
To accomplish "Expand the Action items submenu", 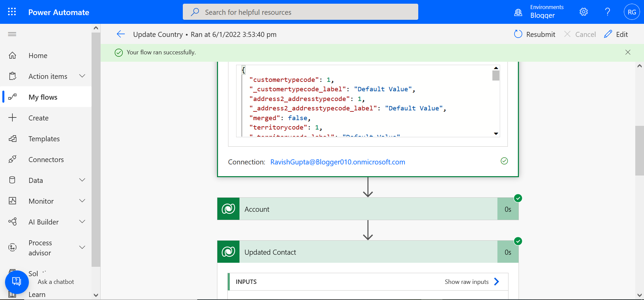I will tap(82, 76).
